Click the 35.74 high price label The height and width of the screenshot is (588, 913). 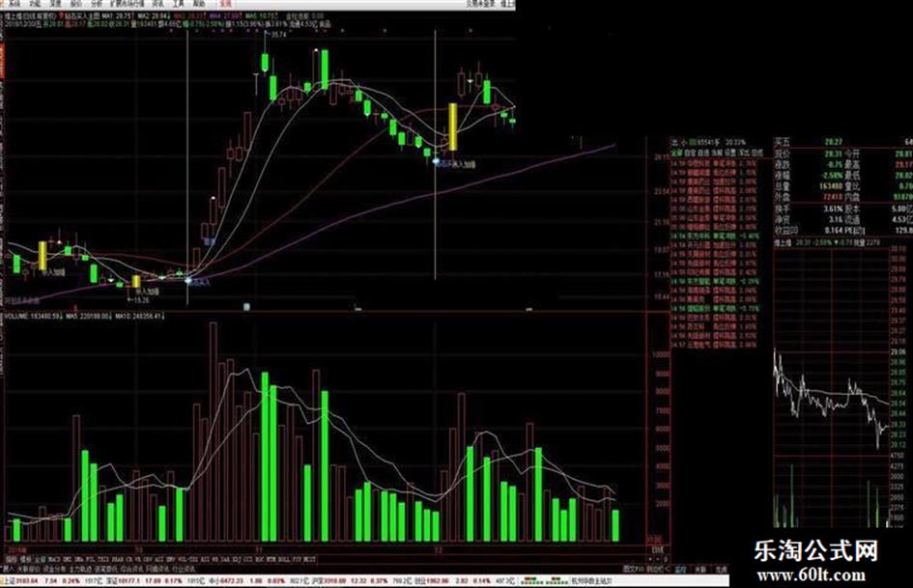(x=279, y=35)
